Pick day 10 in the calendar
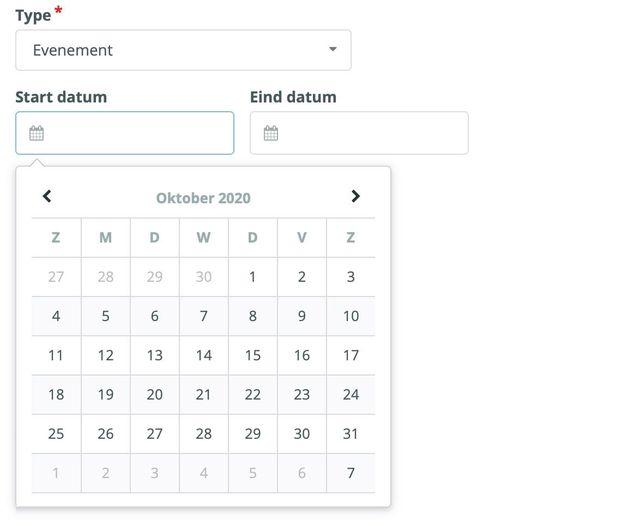Viewport: 640px width, 526px height. pos(351,316)
